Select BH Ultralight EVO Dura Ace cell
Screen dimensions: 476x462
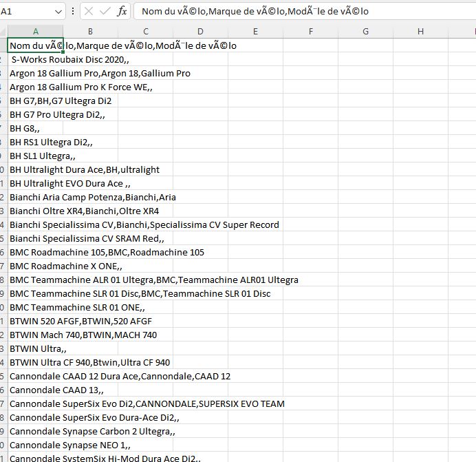36,183
